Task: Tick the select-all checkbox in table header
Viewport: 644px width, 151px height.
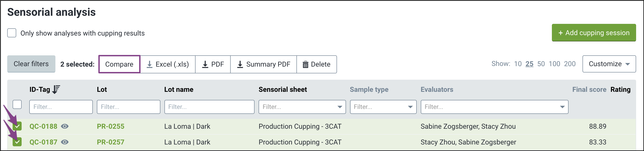Action: click(x=17, y=105)
